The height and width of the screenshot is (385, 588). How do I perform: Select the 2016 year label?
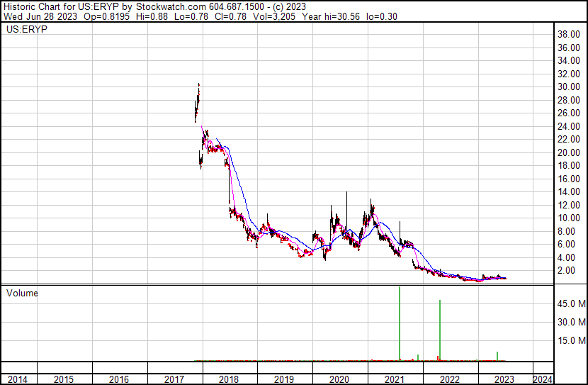[119, 379]
